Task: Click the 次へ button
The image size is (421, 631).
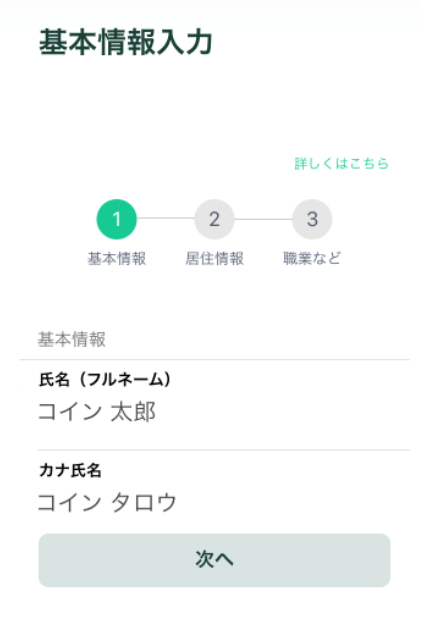Action: click(215, 560)
